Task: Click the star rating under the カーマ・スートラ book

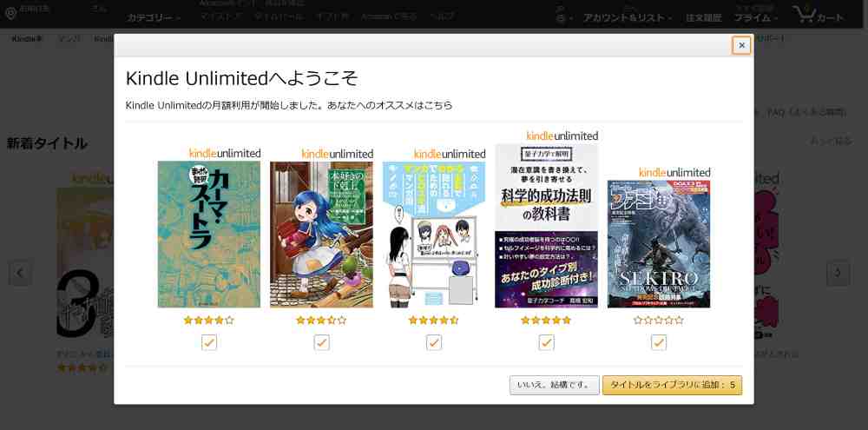Action: click(x=208, y=321)
